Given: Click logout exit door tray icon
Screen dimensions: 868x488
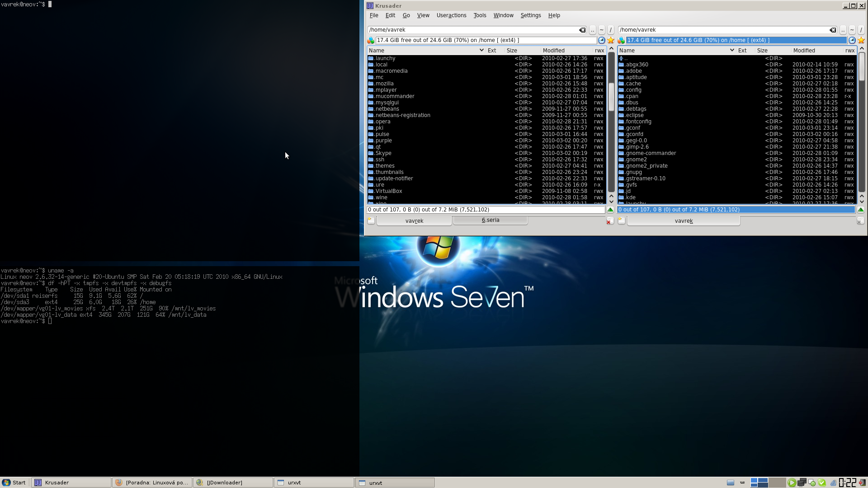Looking at the screenshot, I should 863,483.
